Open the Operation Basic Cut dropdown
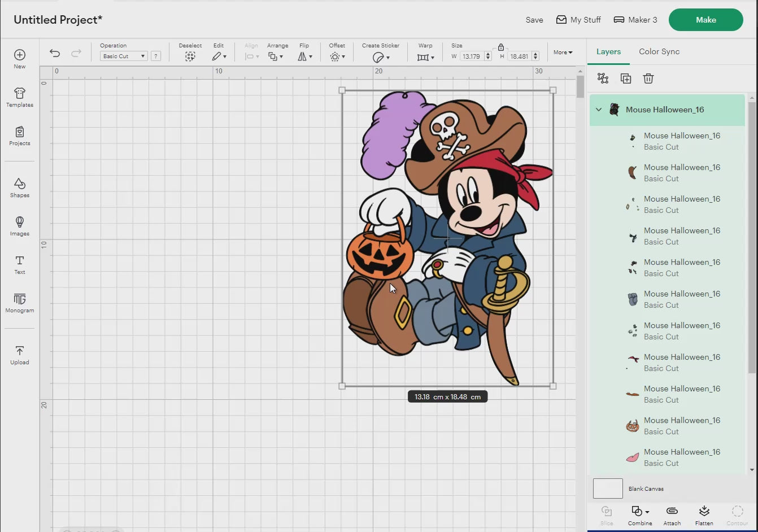Image resolution: width=758 pixels, height=532 pixels. point(124,56)
